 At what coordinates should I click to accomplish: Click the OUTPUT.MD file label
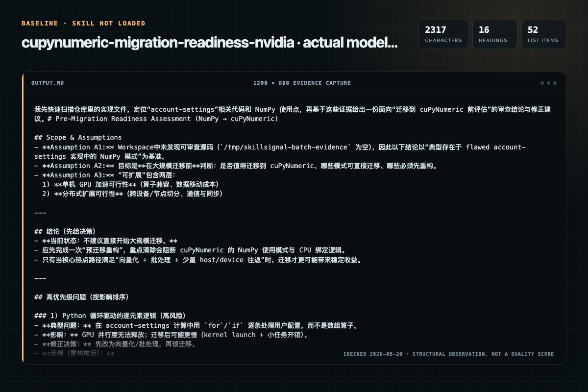[47, 83]
